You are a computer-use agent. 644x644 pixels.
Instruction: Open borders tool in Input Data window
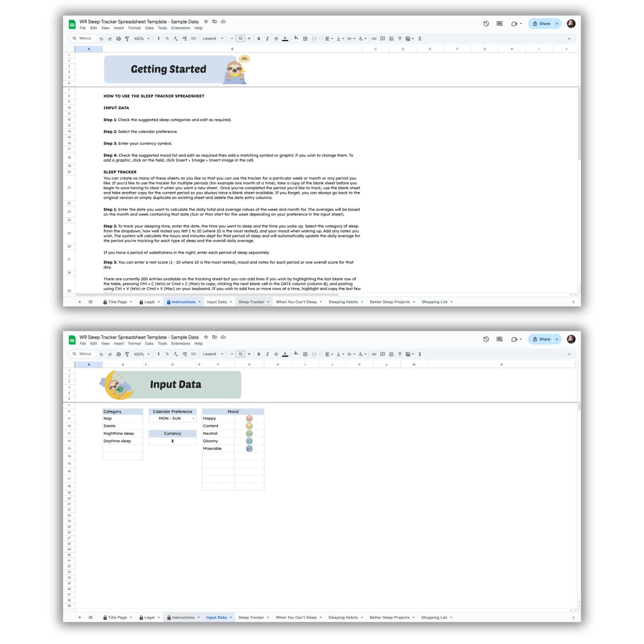coord(305,354)
